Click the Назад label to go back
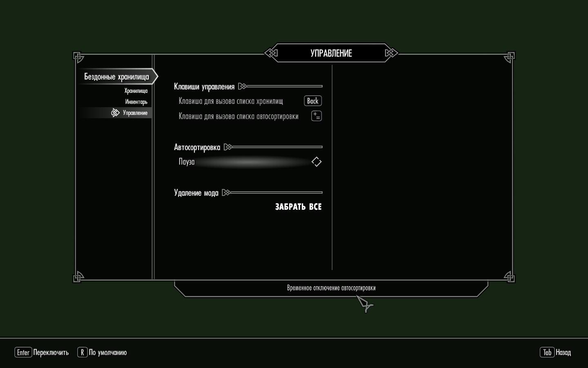Viewport: 588px width, 368px height. [x=563, y=352]
